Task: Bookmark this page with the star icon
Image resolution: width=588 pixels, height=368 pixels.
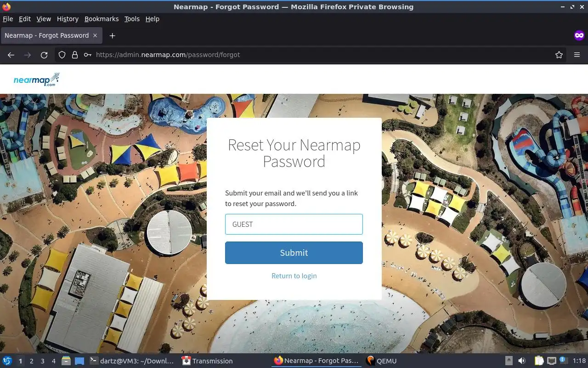Action: coord(559,55)
